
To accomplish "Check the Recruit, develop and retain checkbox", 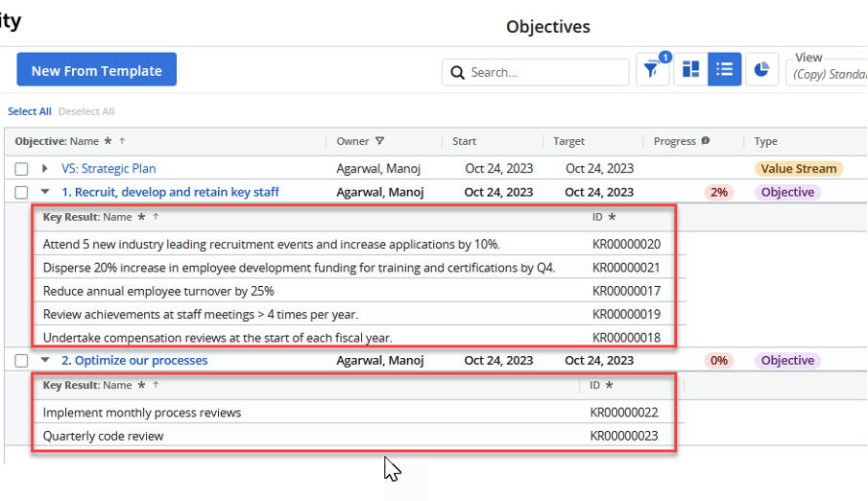I will tap(21, 193).
